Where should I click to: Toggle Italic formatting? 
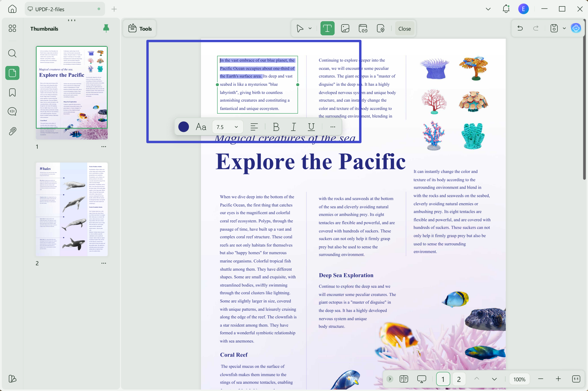pyautogui.click(x=293, y=127)
